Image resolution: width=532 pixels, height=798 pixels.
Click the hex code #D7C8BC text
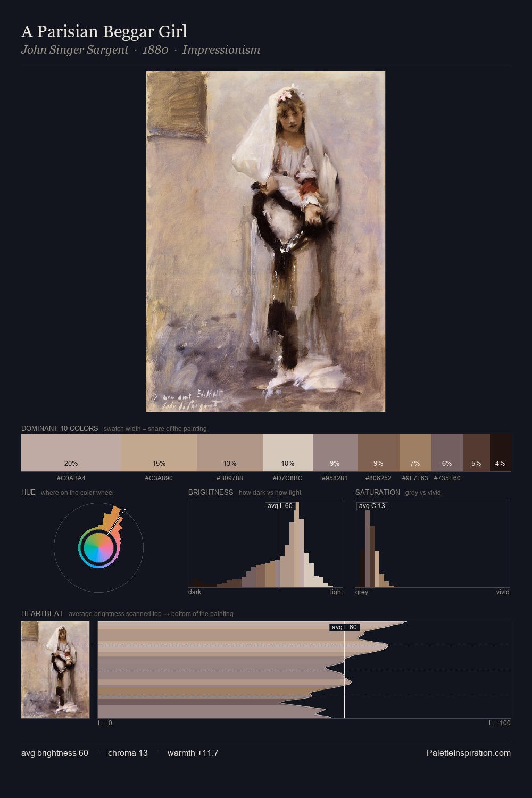tap(288, 478)
